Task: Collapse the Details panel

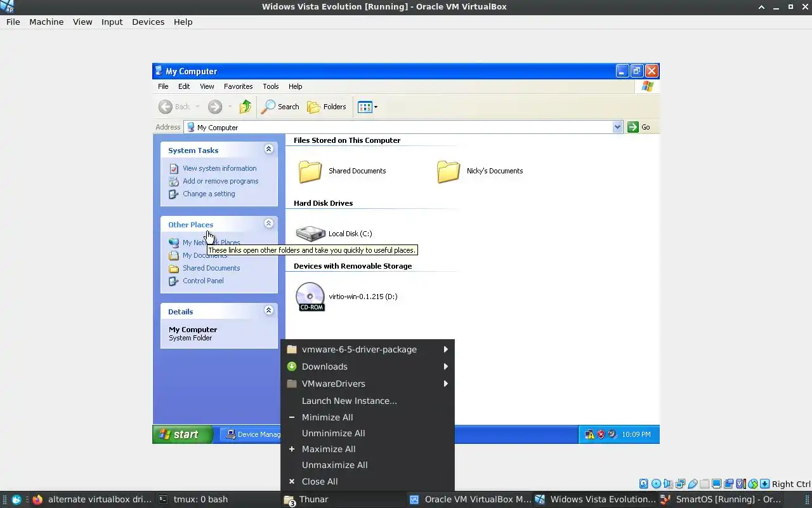Action: pos(268,310)
